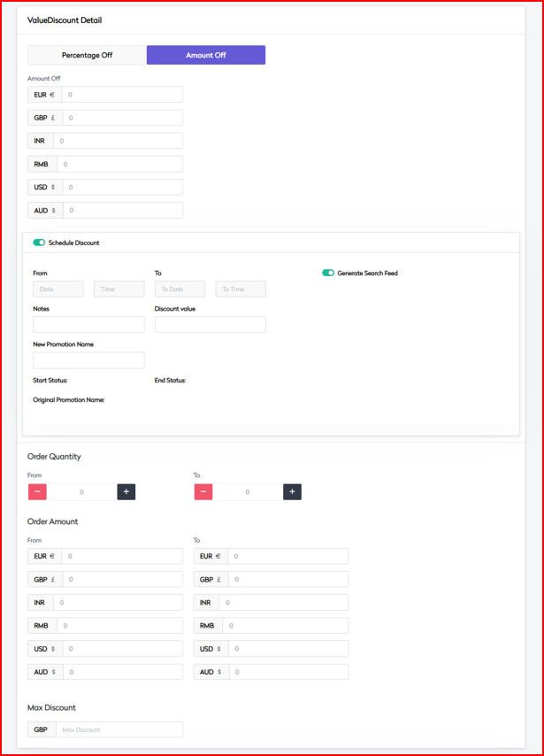Focus the GBP Amount Off input
This screenshot has height=756, width=544.
coord(122,118)
